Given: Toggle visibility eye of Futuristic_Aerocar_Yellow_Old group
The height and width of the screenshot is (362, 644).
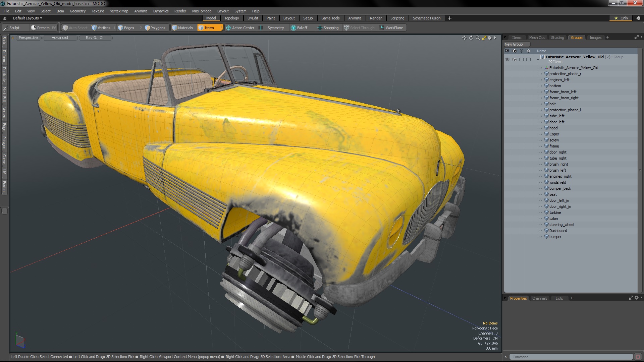Looking at the screenshot, I should 507,59.
